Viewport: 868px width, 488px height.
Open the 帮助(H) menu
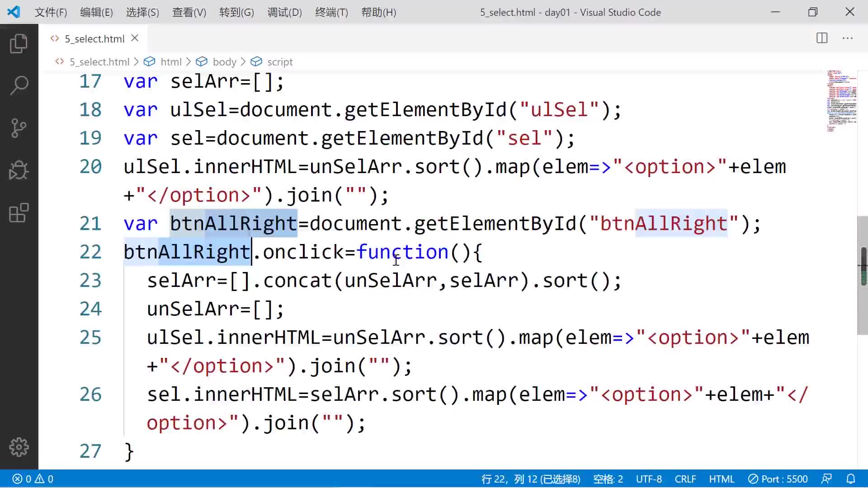[x=378, y=12]
